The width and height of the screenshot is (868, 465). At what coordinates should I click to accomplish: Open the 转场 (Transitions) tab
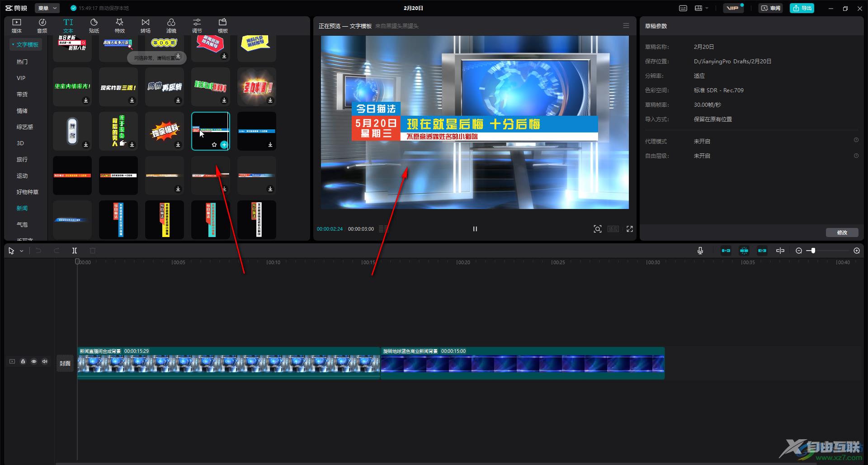tap(146, 26)
